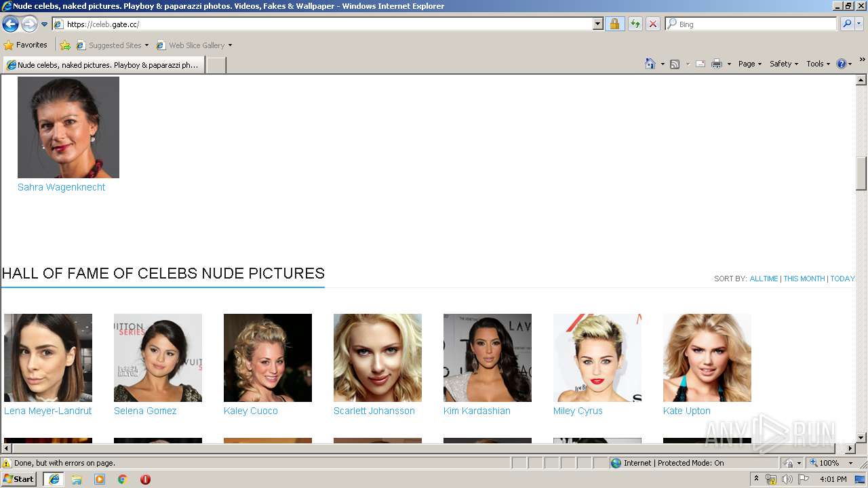
Task: Click the browser Back arrow button
Action: point(10,24)
